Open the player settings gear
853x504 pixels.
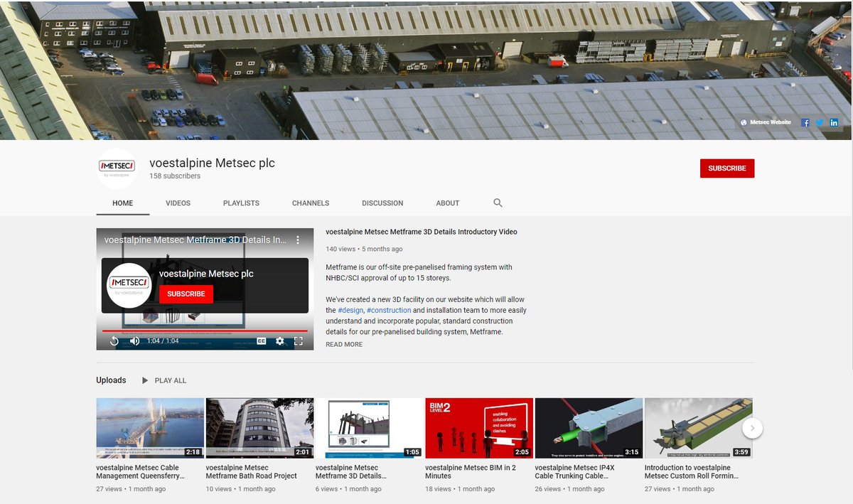pyautogui.click(x=280, y=341)
